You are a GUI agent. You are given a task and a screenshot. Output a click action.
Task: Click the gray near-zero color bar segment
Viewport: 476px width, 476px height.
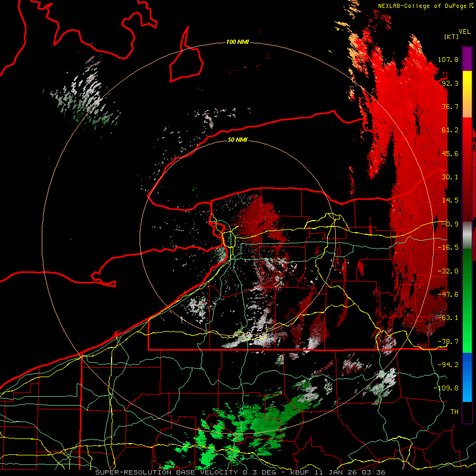tap(467, 235)
